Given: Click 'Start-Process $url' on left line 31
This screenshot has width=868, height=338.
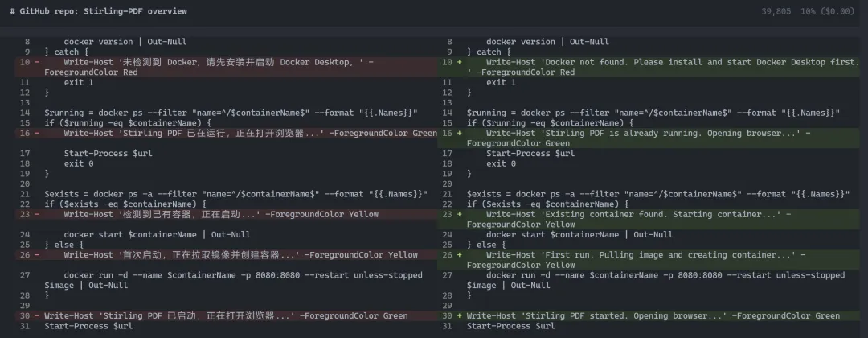Looking at the screenshot, I should pos(88,326).
